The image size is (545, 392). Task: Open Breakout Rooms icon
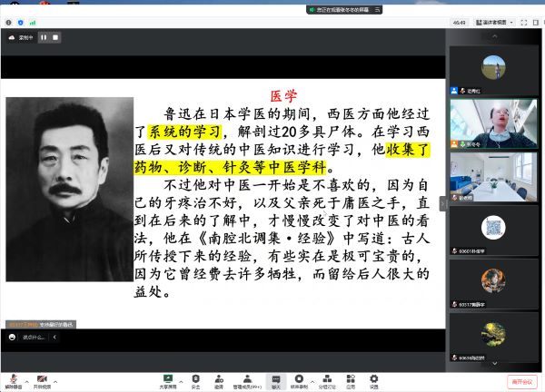327,379
